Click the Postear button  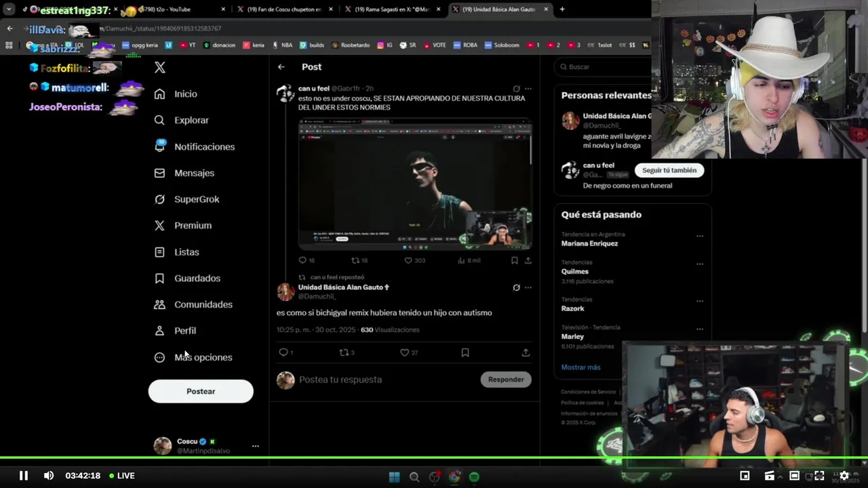(201, 391)
